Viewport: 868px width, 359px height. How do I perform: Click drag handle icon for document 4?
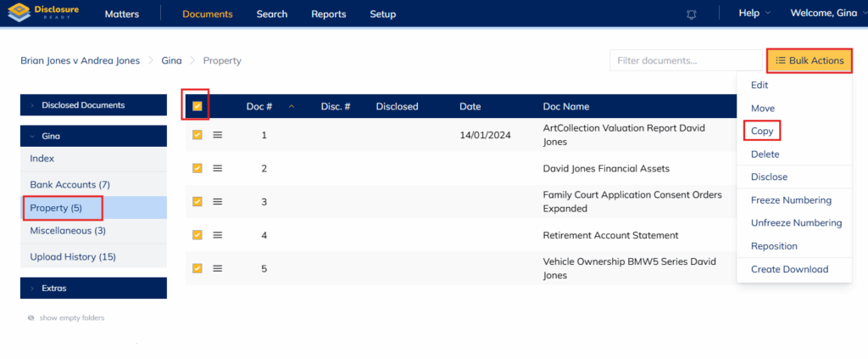point(218,235)
